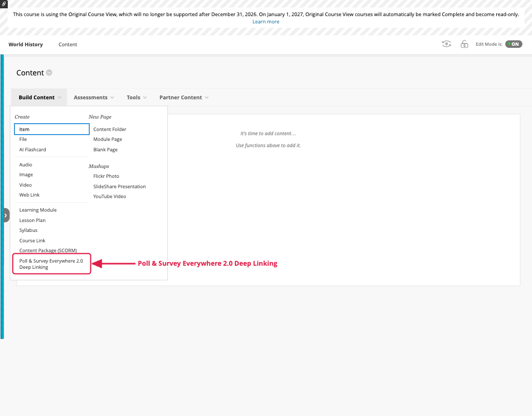Select Course Link entry
532x416 pixels.
coord(32,240)
